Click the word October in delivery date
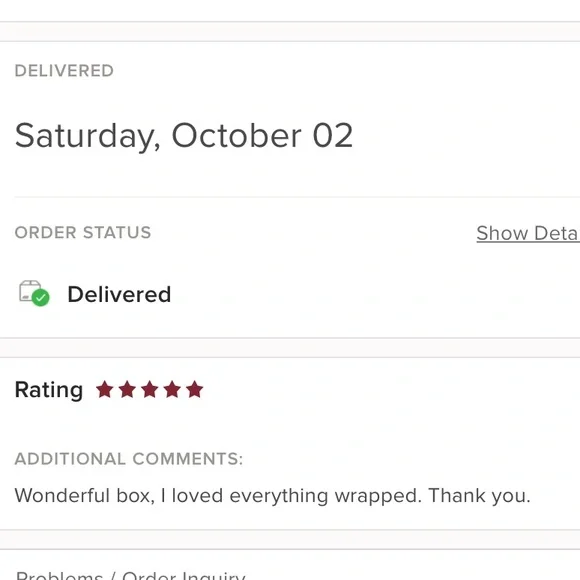 (x=237, y=136)
